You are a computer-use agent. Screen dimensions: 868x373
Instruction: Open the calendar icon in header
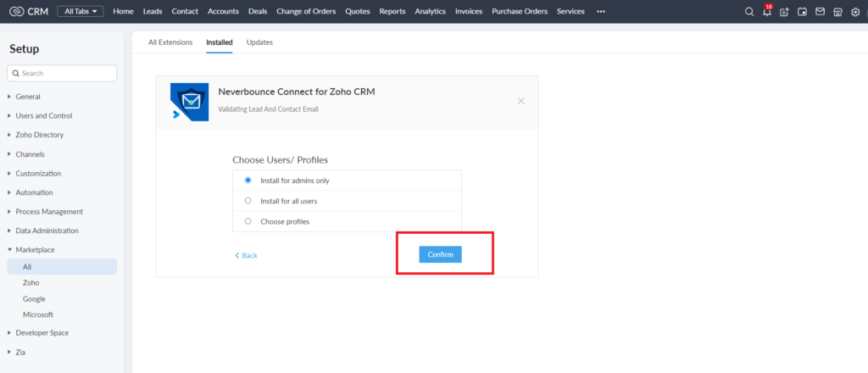[x=802, y=12]
